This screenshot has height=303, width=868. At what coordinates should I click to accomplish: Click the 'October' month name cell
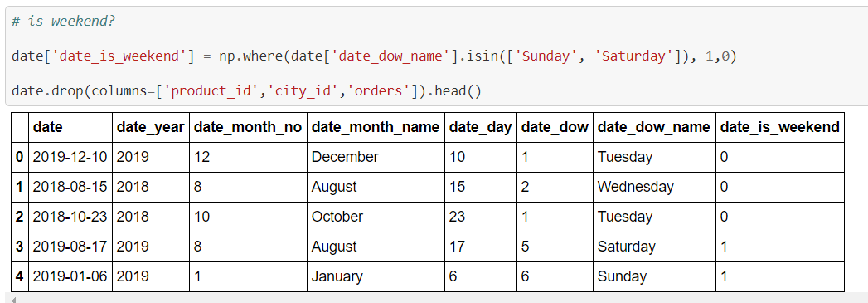pyautogui.click(x=376, y=217)
